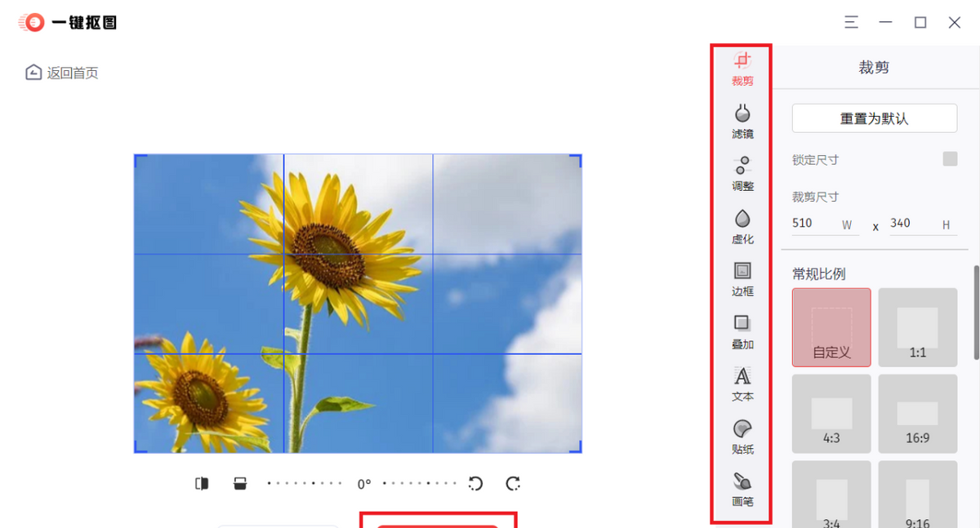Open the 滤镜 filter tool
This screenshot has height=528, width=980.
(742, 120)
